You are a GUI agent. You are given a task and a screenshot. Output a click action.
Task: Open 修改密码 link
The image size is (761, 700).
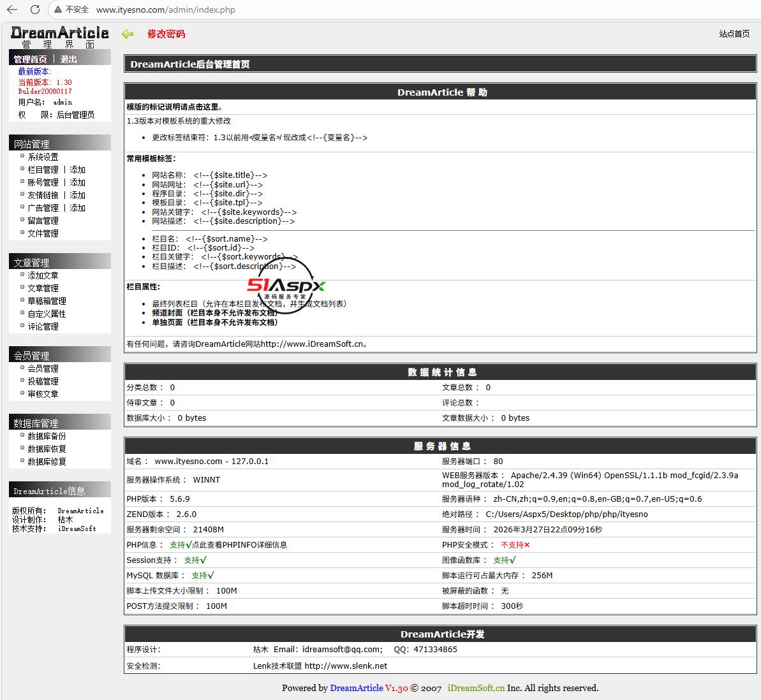pyautogui.click(x=166, y=34)
